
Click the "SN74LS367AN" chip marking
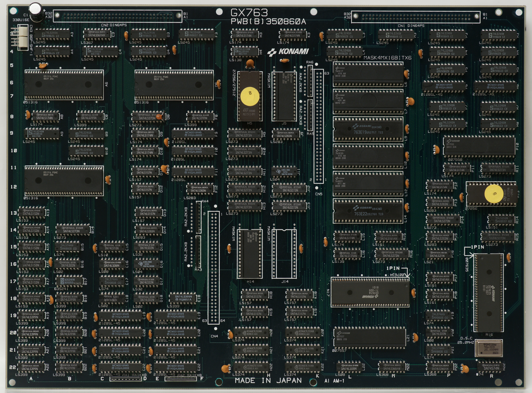96,35
